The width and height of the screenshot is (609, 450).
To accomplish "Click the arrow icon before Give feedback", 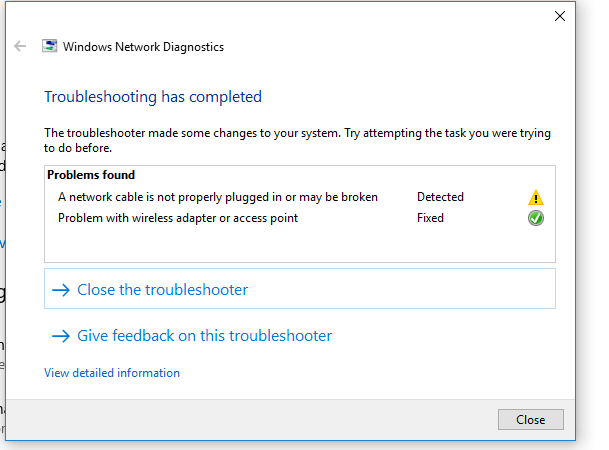I will [x=60, y=336].
